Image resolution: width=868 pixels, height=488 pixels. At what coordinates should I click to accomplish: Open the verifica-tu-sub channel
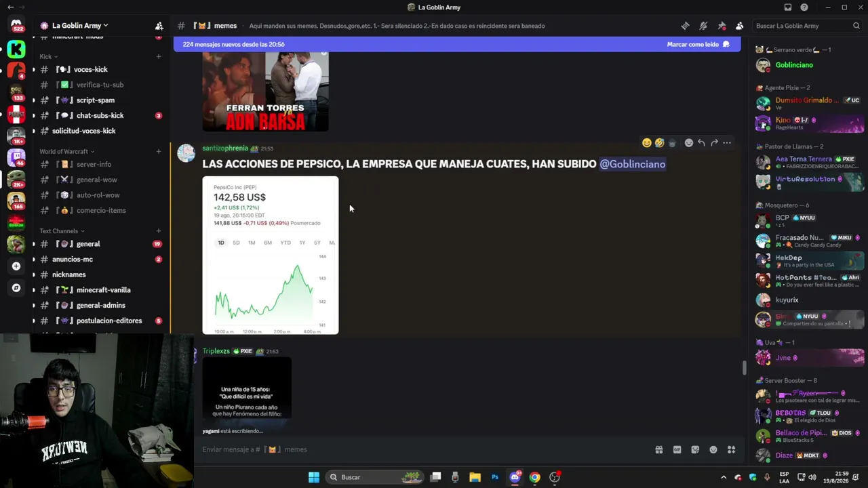100,85
